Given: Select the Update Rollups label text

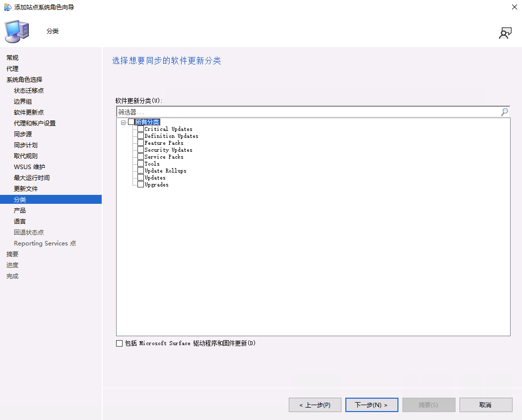Looking at the screenshot, I should pos(165,171).
